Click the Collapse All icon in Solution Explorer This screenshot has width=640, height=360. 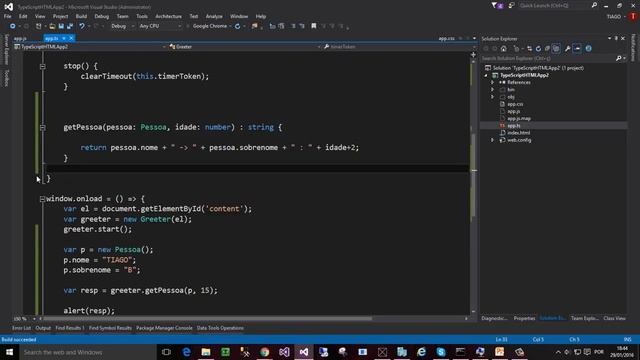[547, 49]
